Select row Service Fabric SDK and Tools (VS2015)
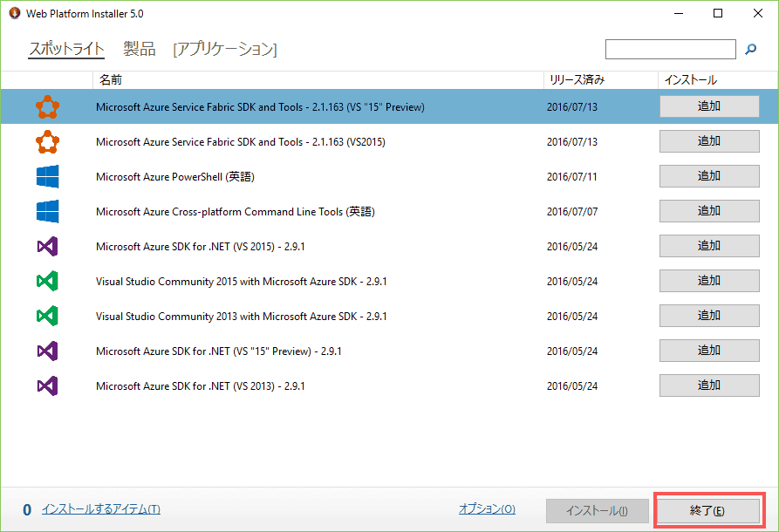 tap(389, 141)
